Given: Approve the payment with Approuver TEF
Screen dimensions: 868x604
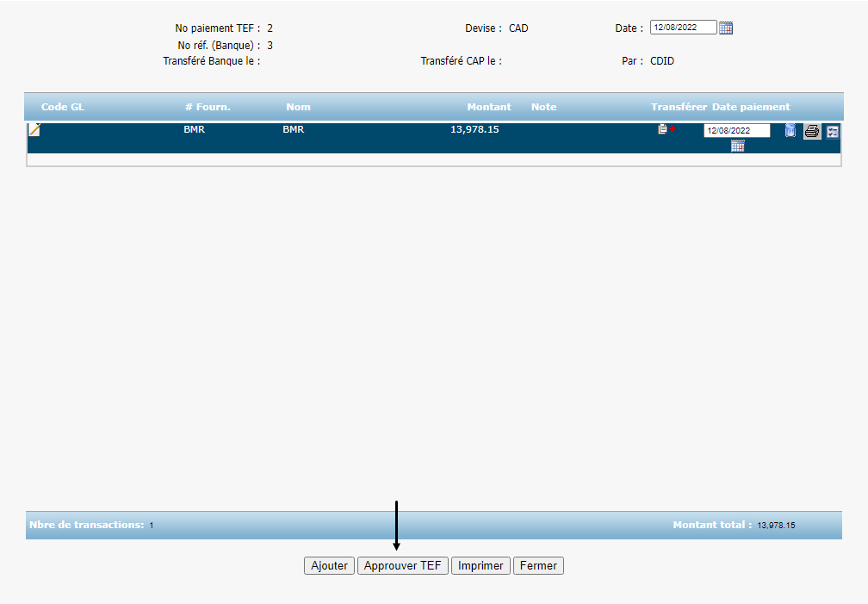Looking at the screenshot, I should coord(402,566).
